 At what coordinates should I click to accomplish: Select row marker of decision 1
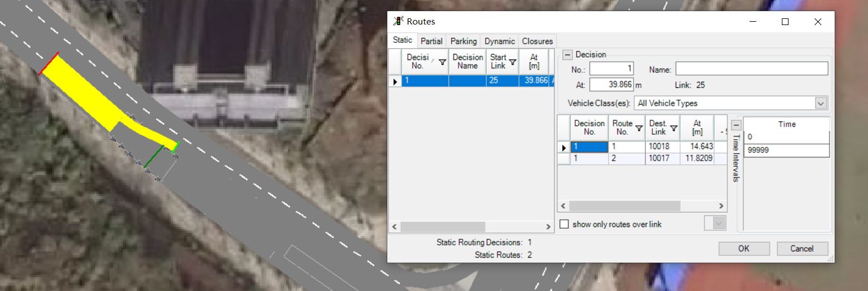coord(395,81)
